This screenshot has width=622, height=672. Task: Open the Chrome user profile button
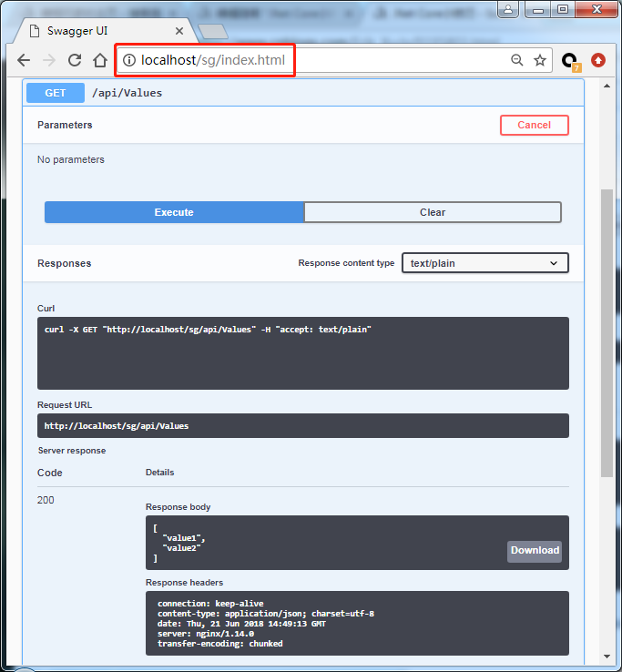508,9
